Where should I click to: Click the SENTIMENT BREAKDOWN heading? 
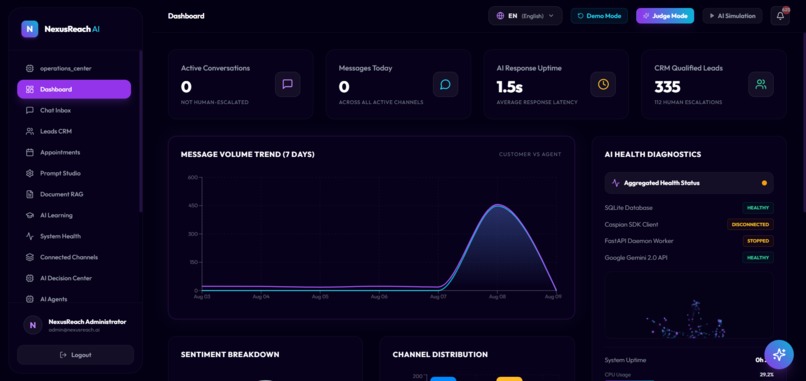[x=230, y=354]
